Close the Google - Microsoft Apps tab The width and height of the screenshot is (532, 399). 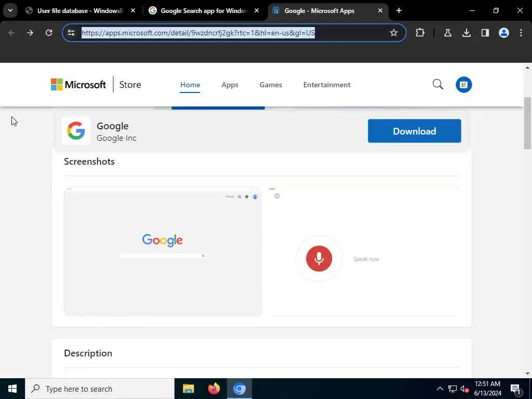[380, 11]
